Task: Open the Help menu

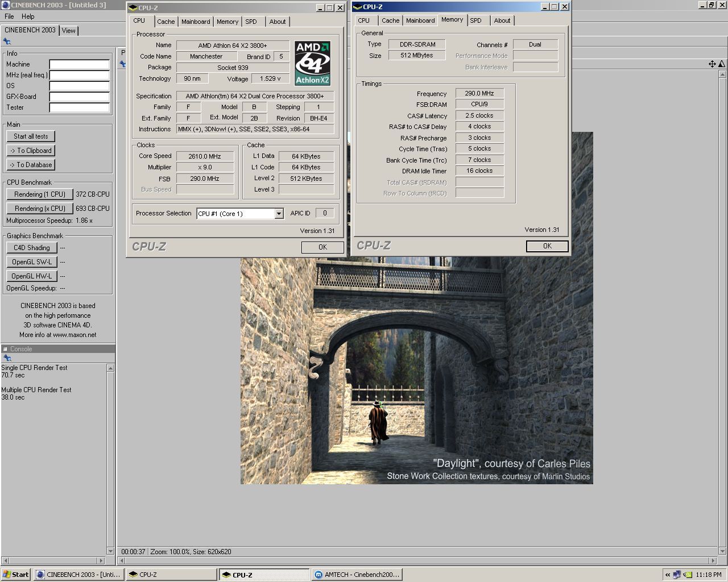Action: 28,16
